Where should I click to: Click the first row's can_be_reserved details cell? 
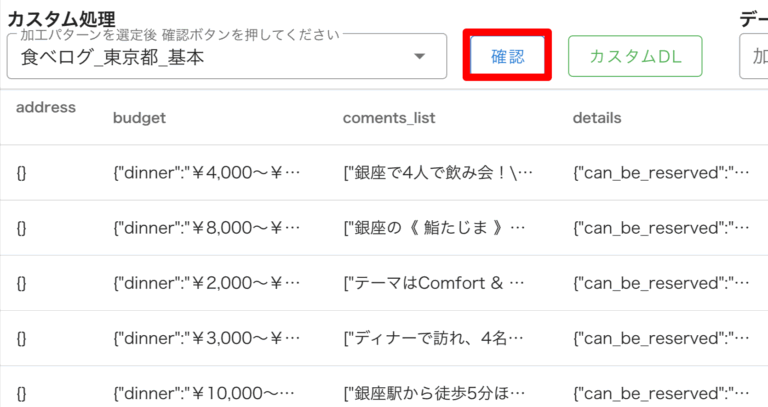click(x=661, y=172)
